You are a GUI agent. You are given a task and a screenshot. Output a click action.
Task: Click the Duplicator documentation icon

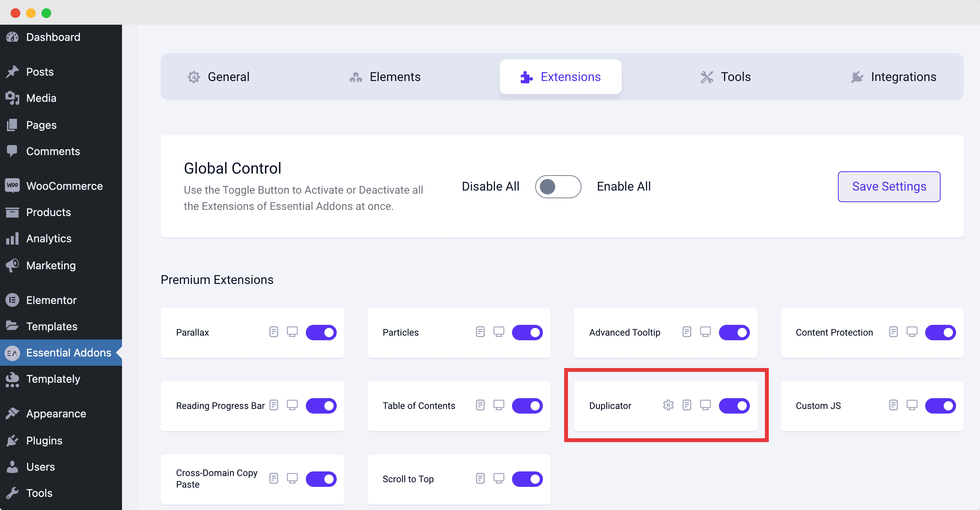(686, 406)
